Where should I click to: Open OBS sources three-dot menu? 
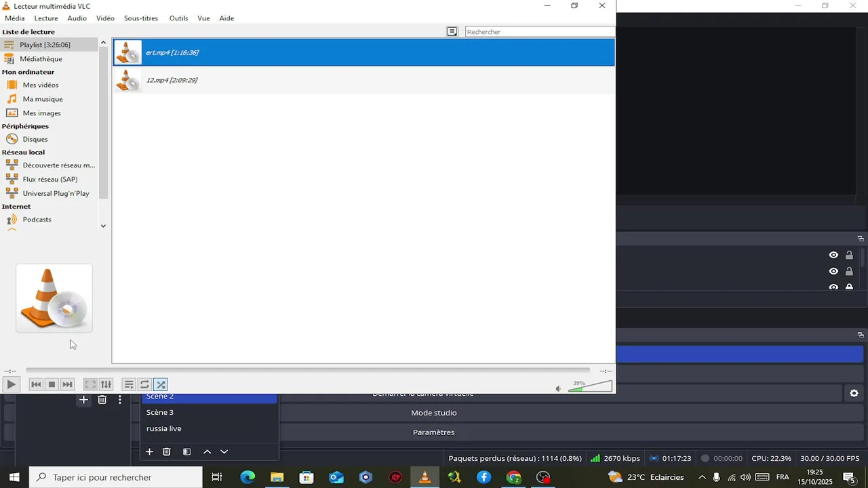120,400
